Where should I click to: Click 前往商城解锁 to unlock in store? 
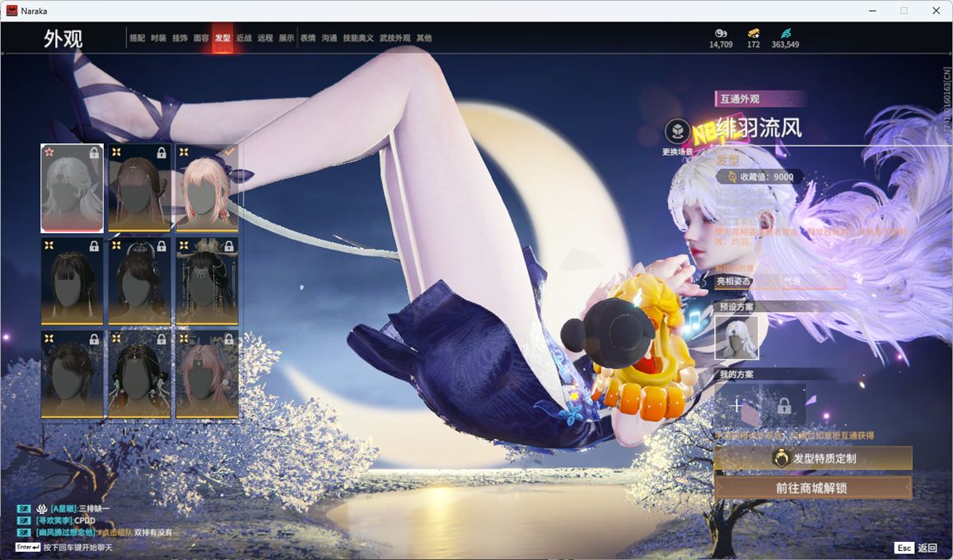coord(812,488)
